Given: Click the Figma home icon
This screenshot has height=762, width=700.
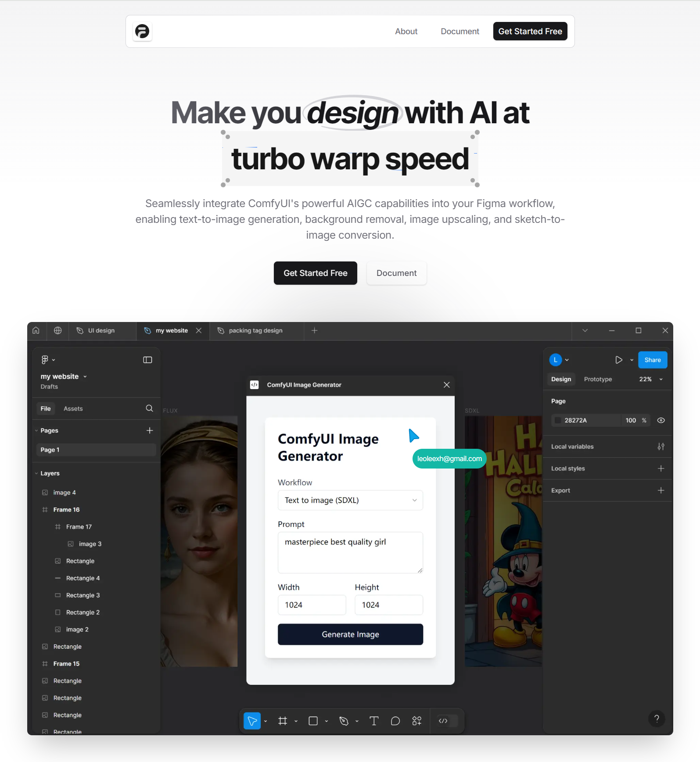Looking at the screenshot, I should [x=36, y=330].
